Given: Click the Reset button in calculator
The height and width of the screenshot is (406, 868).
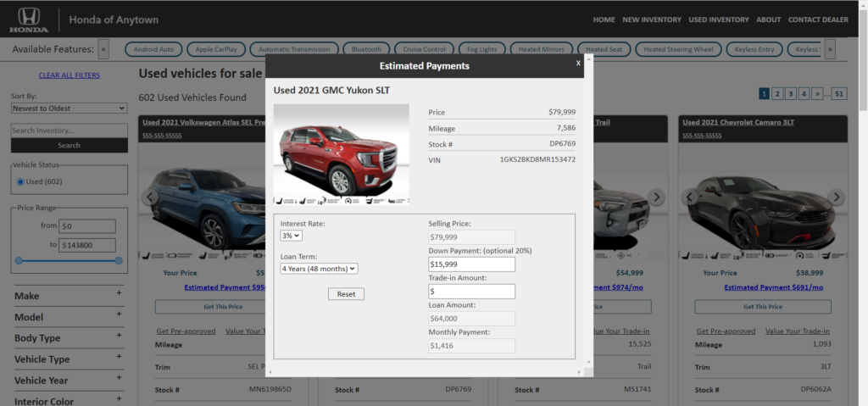Looking at the screenshot, I should pos(346,294).
